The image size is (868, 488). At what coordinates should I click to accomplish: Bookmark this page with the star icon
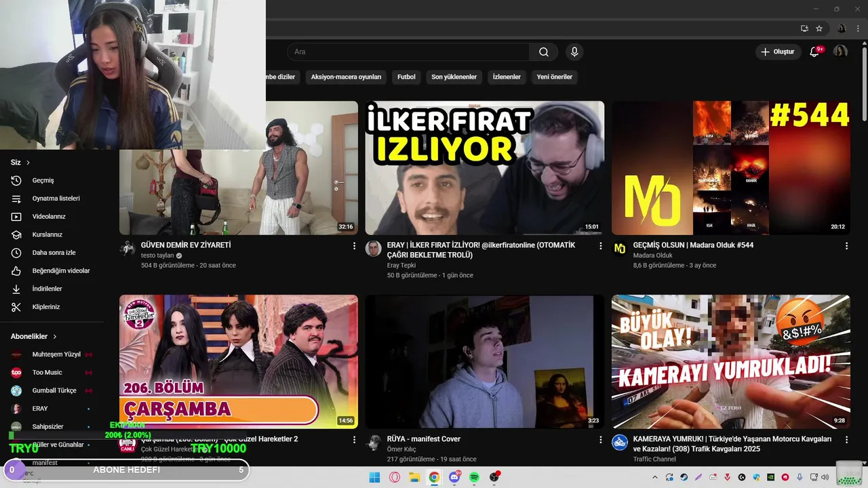(819, 28)
